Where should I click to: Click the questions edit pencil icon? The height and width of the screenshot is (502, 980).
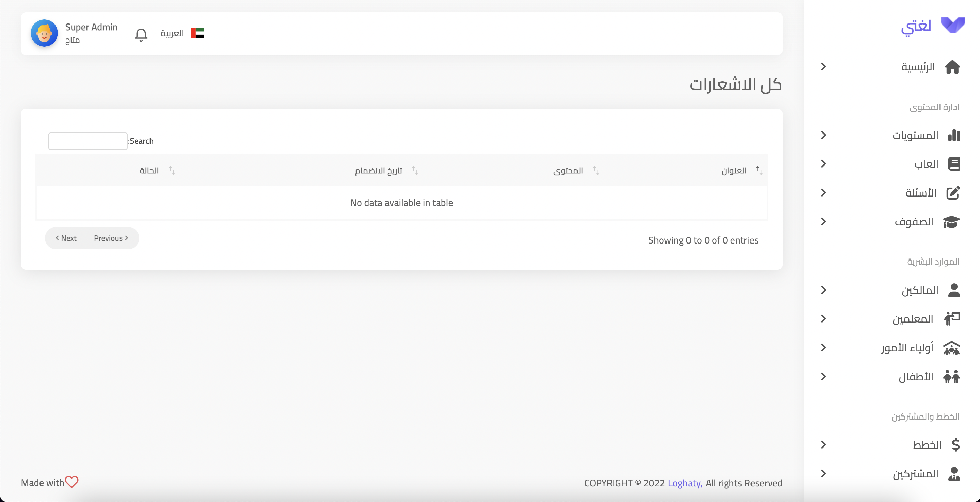tap(953, 193)
